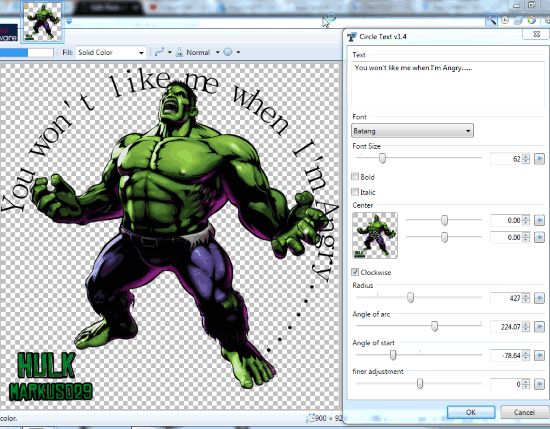Image resolution: width=550 pixels, height=429 pixels.
Task: Toggle the Colors window icon
Action: click(x=532, y=20)
